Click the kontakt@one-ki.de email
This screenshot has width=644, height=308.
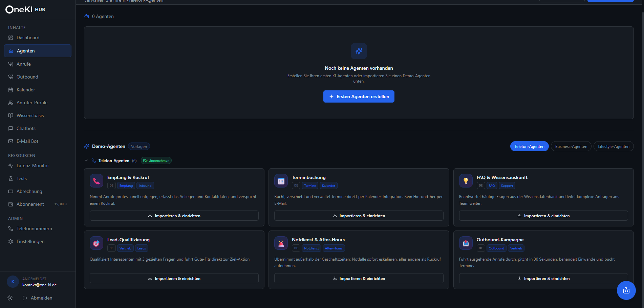(40, 285)
